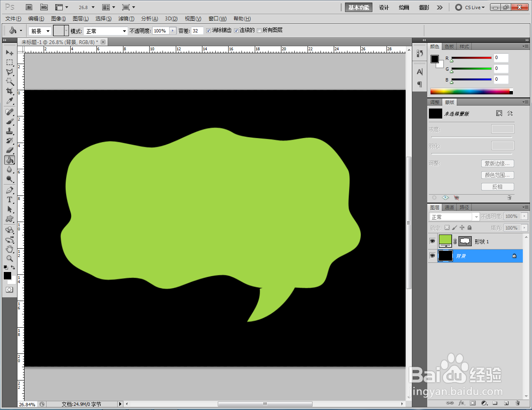Open opacity slider arrow in options bar

click(x=172, y=31)
